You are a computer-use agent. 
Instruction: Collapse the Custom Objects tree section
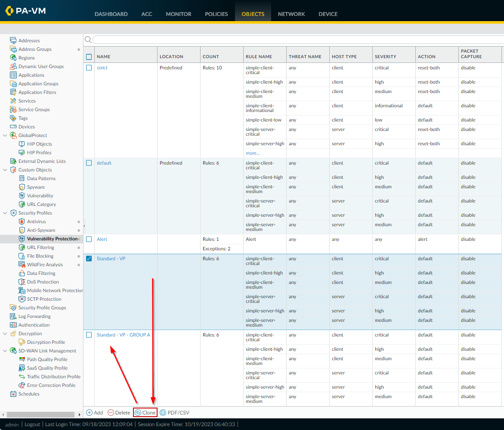tap(5, 170)
